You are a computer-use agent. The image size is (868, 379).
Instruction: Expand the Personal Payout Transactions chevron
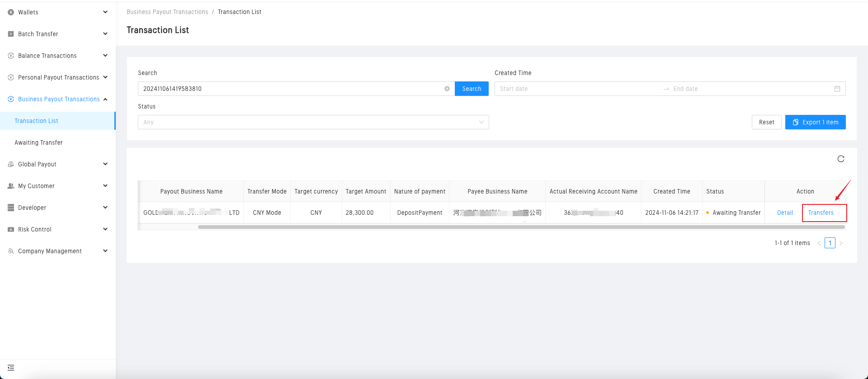point(105,77)
